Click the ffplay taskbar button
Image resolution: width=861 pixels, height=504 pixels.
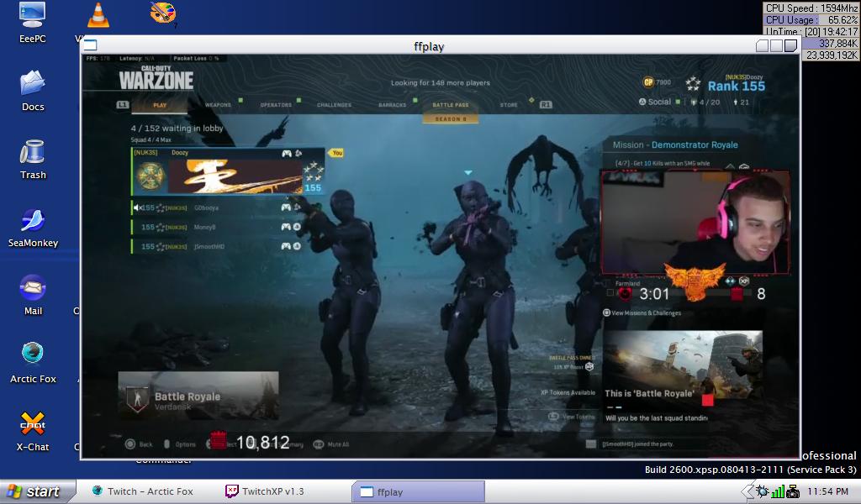coord(418,491)
